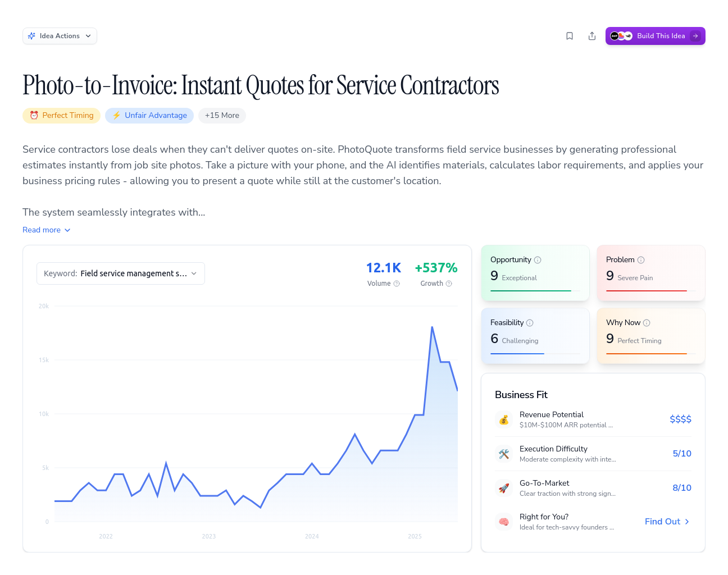Open the Idea Actions dropdown
The width and height of the screenshot is (728, 575).
60,36
